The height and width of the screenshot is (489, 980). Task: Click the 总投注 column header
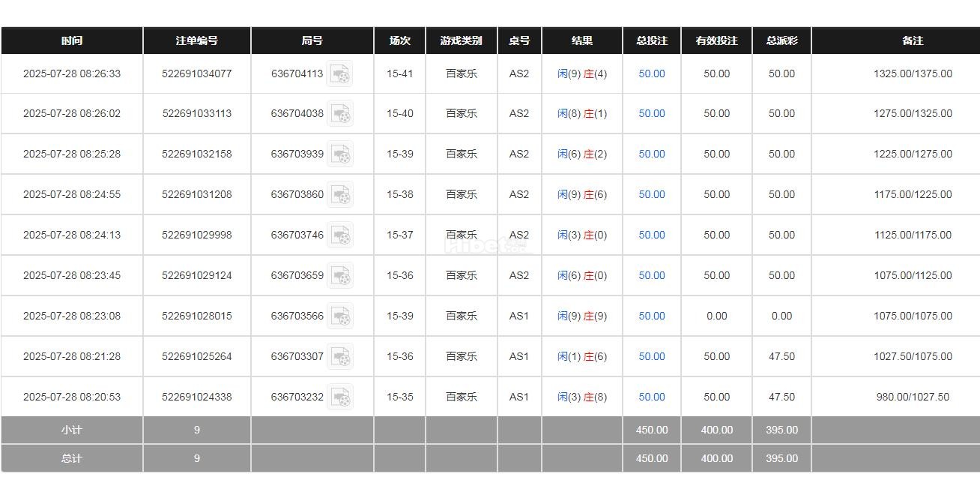[x=652, y=40]
